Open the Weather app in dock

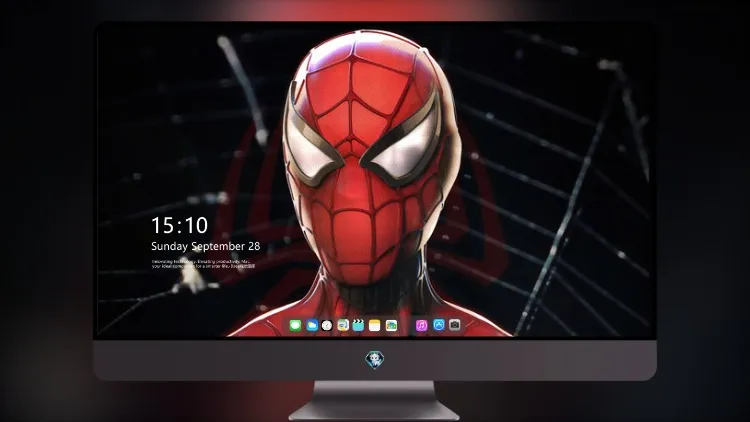point(312,325)
